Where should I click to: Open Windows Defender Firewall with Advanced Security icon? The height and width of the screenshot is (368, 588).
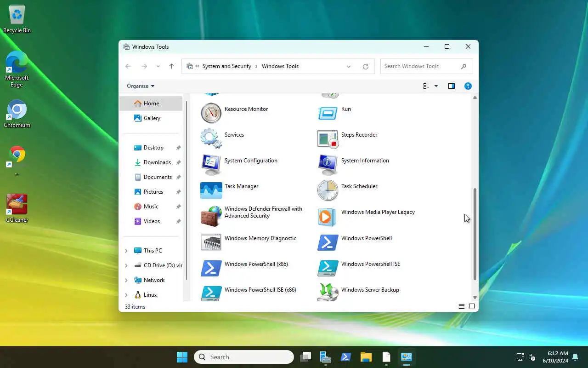point(211,216)
